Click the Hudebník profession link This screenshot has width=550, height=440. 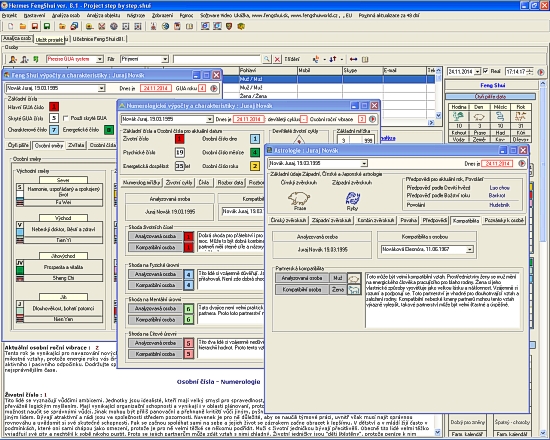coord(499,205)
